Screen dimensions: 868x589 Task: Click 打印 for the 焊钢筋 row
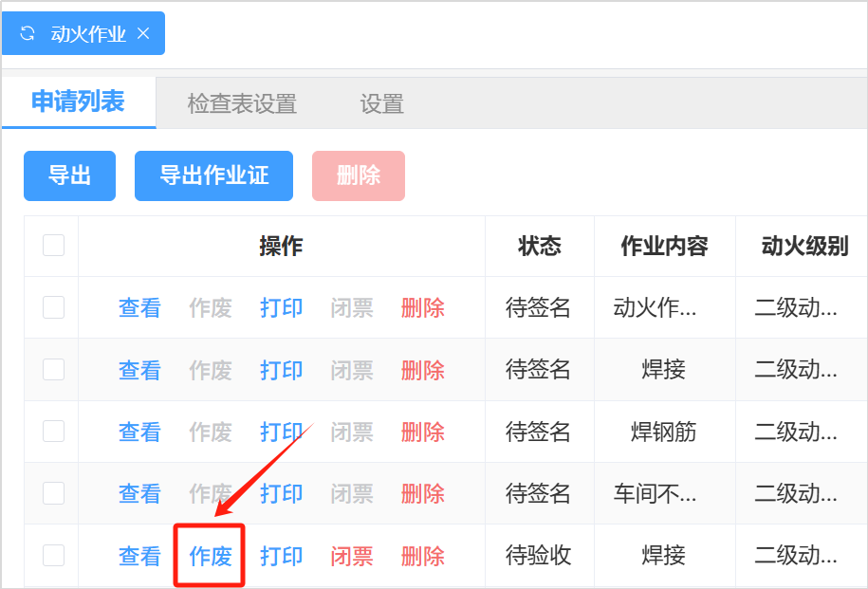[x=282, y=432]
